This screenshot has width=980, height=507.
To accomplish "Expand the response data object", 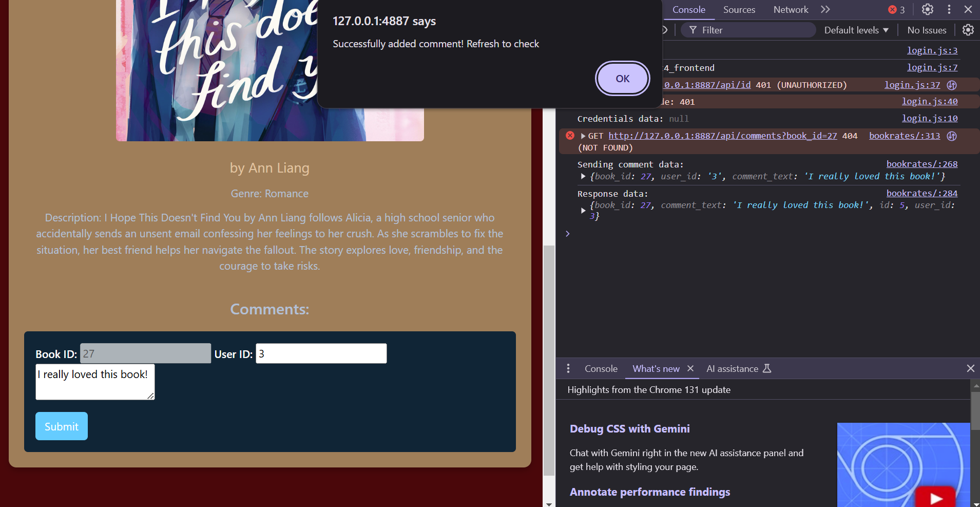I will [583, 211].
